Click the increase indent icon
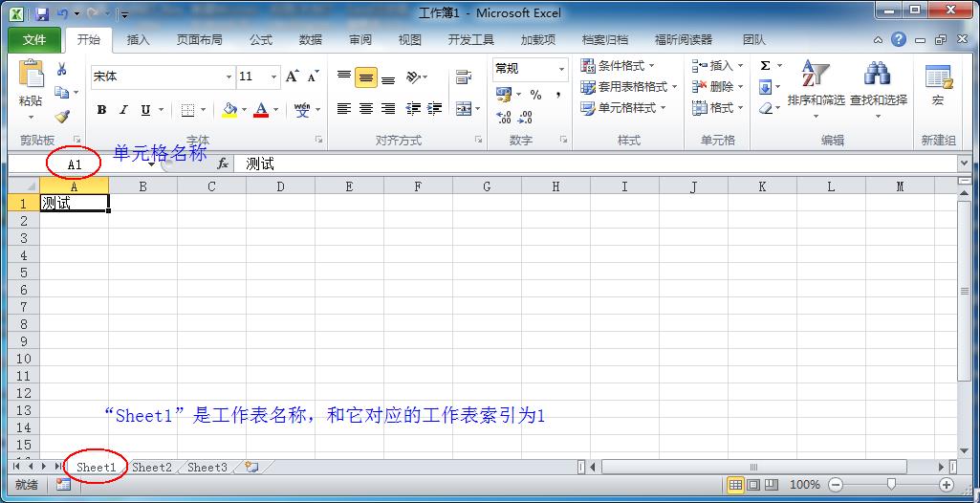 coord(435,109)
